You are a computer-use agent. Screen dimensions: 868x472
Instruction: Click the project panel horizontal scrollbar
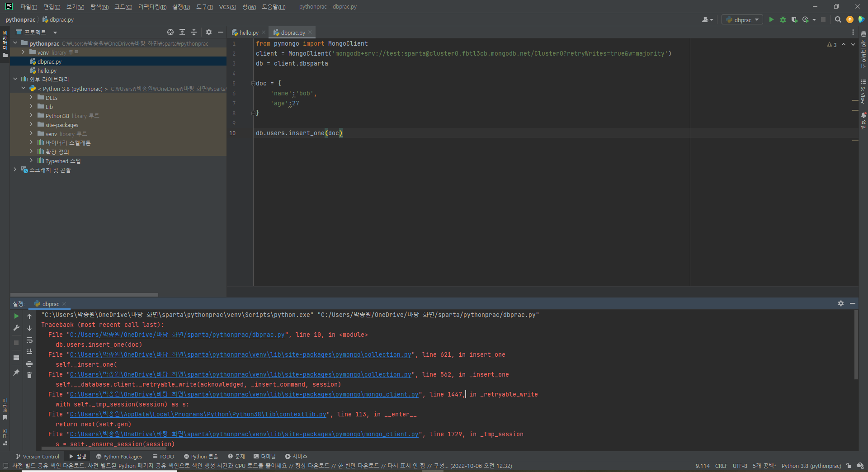point(85,294)
